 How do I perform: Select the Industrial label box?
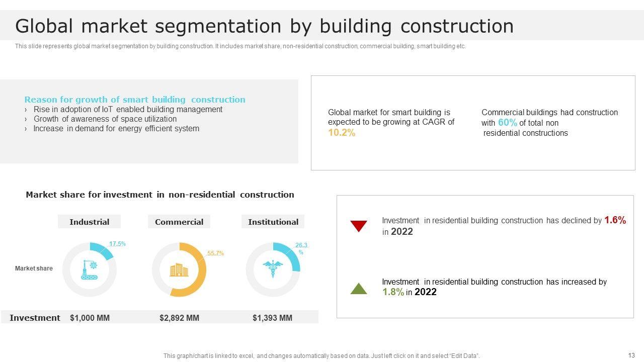coord(89,222)
